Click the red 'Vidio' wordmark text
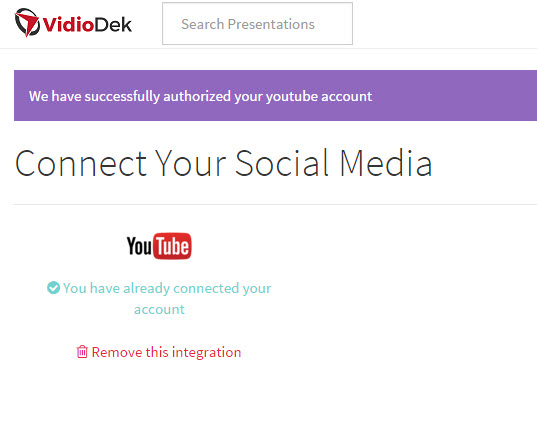This screenshot has height=428, width=537. 68,25
